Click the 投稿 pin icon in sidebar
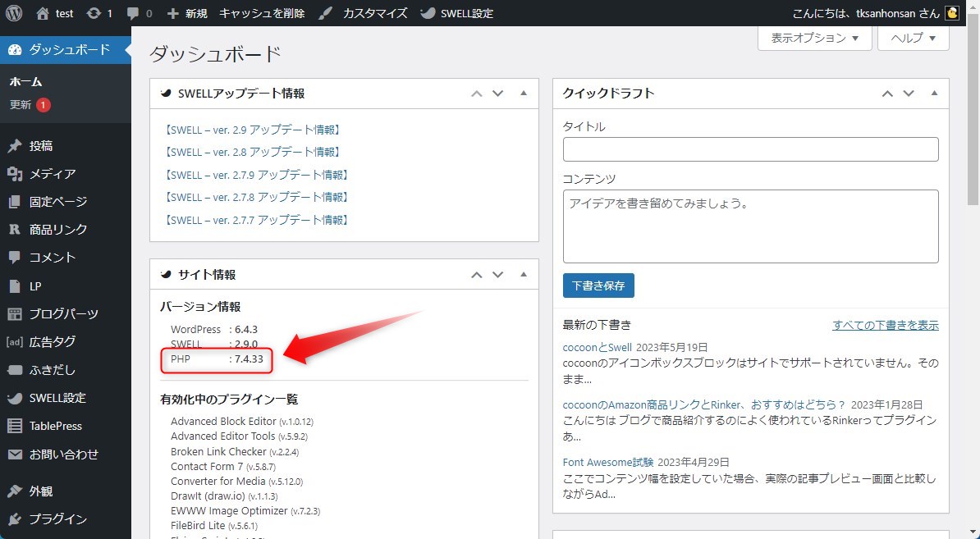The width and height of the screenshot is (980, 539). pyautogui.click(x=15, y=146)
